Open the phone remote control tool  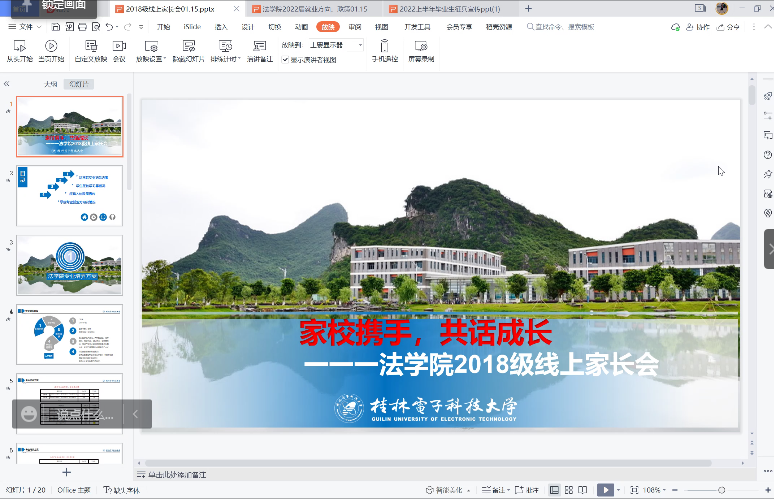(x=385, y=46)
